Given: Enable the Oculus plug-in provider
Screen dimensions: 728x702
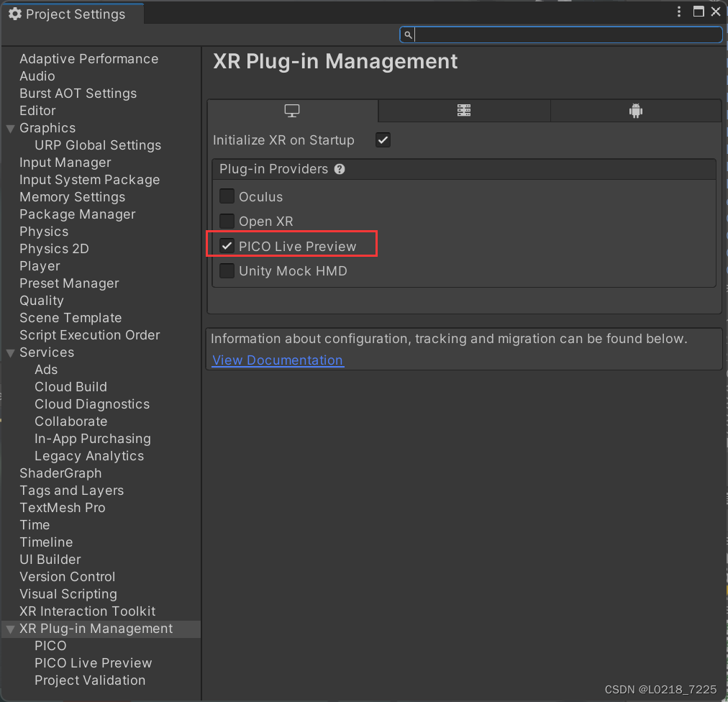Looking at the screenshot, I should [x=227, y=196].
